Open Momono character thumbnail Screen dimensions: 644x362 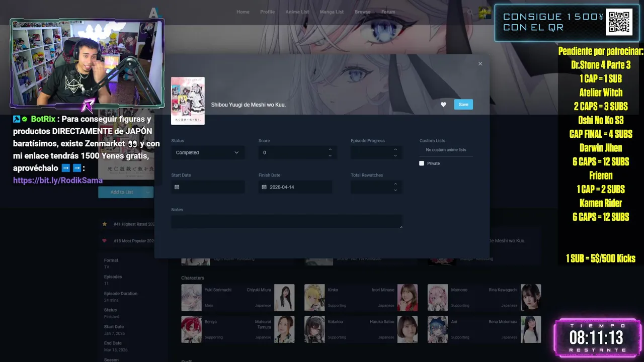(438, 298)
